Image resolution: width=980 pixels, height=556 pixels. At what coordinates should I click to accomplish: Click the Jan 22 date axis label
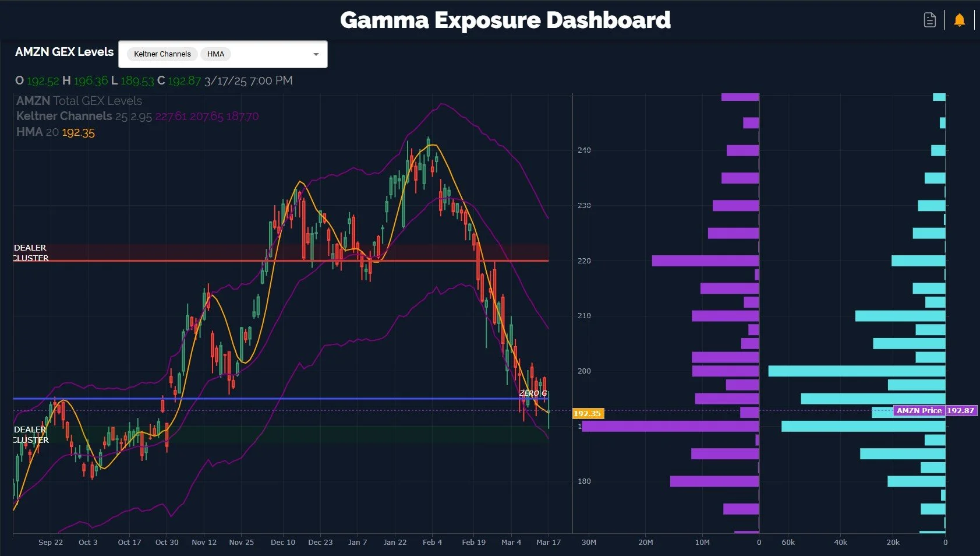[395, 543]
